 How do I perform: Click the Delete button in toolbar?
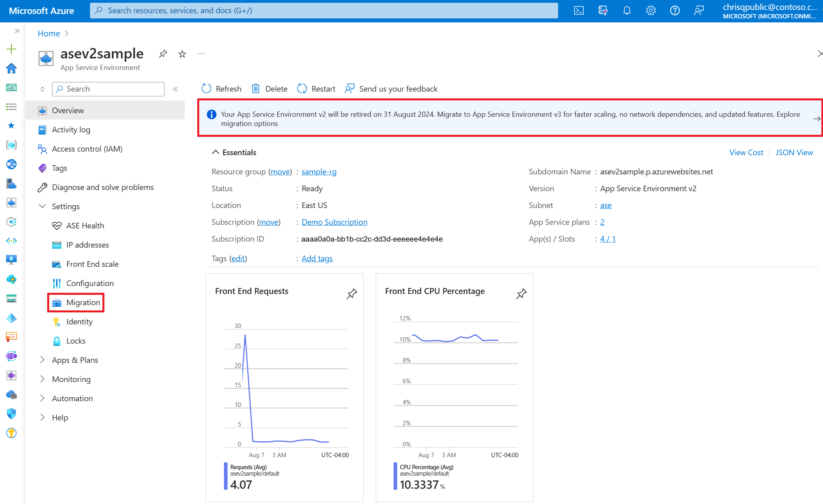pyautogui.click(x=270, y=88)
